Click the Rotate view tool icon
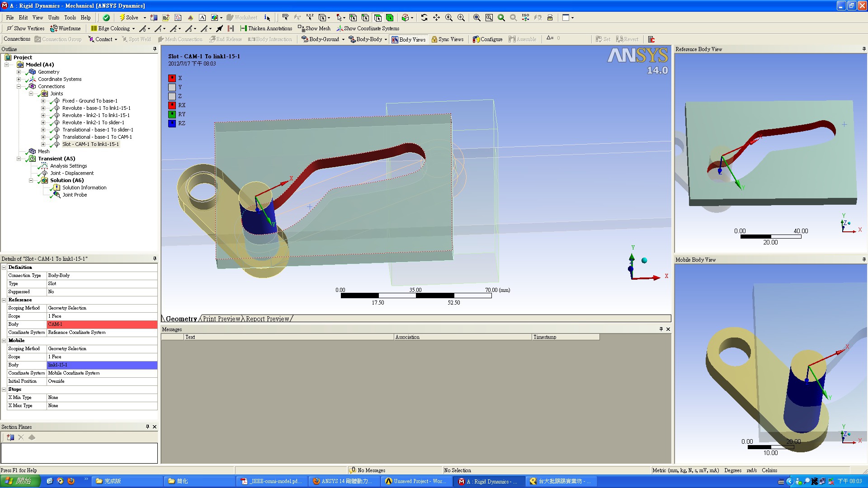 [x=424, y=18]
